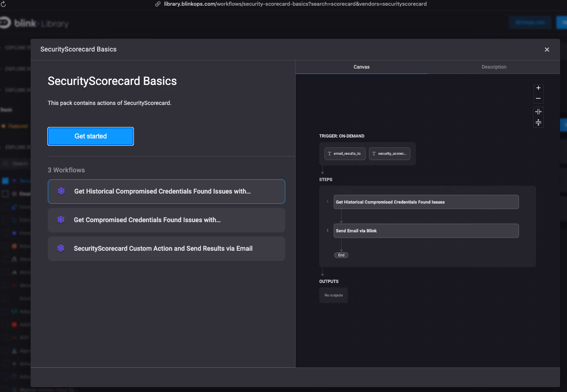This screenshot has height=392, width=567.
Task: Click the STEPS section label
Action: (x=326, y=180)
